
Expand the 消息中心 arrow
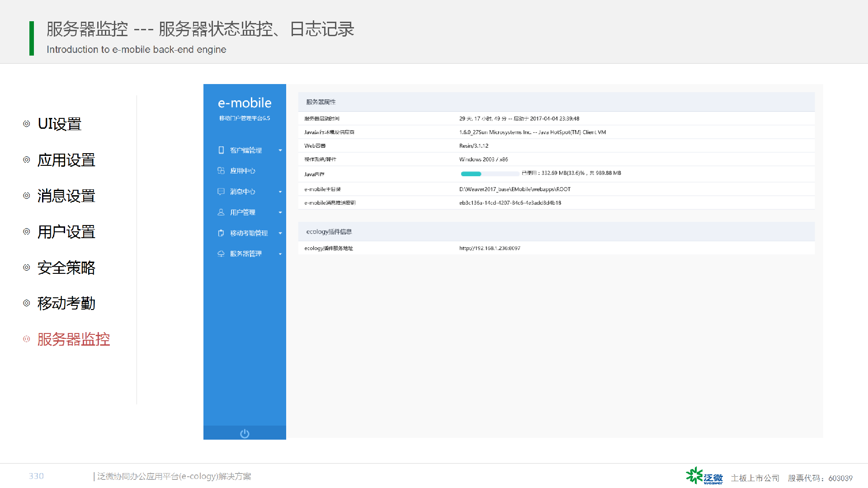point(280,192)
